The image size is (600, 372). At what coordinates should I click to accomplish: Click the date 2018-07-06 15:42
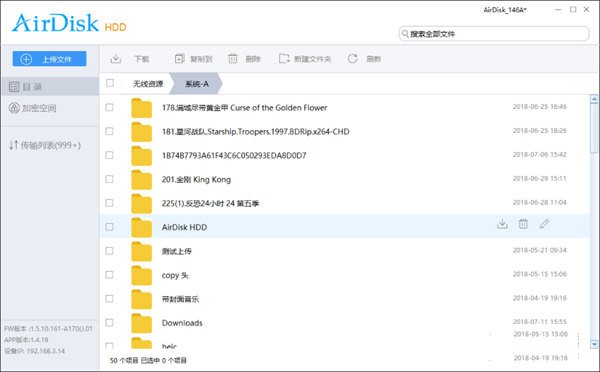[x=540, y=155]
